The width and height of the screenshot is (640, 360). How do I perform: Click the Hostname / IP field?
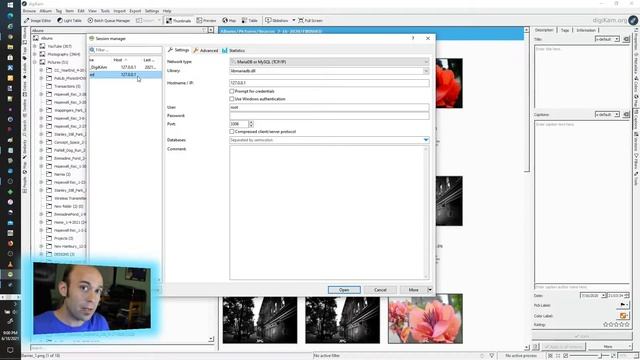[x=329, y=83]
